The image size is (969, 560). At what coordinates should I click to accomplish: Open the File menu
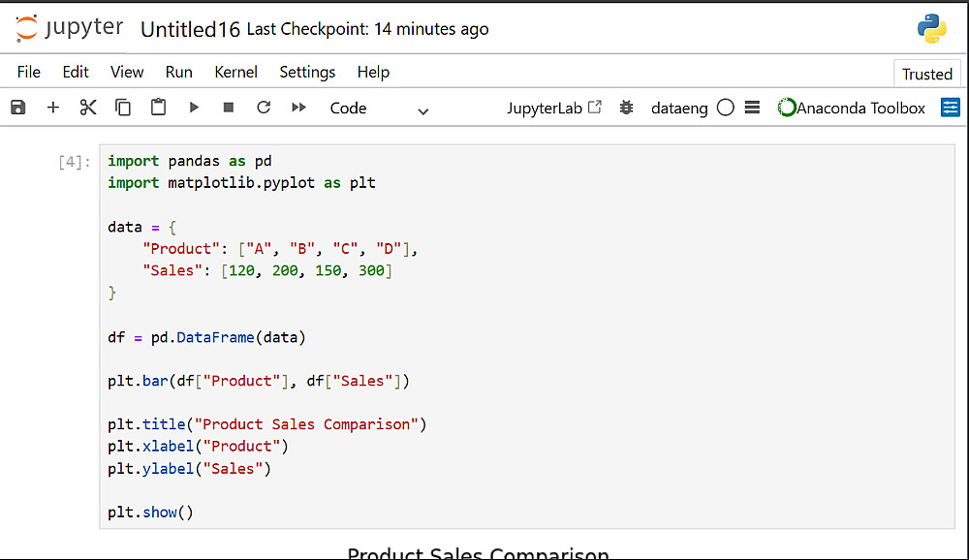click(29, 72)
